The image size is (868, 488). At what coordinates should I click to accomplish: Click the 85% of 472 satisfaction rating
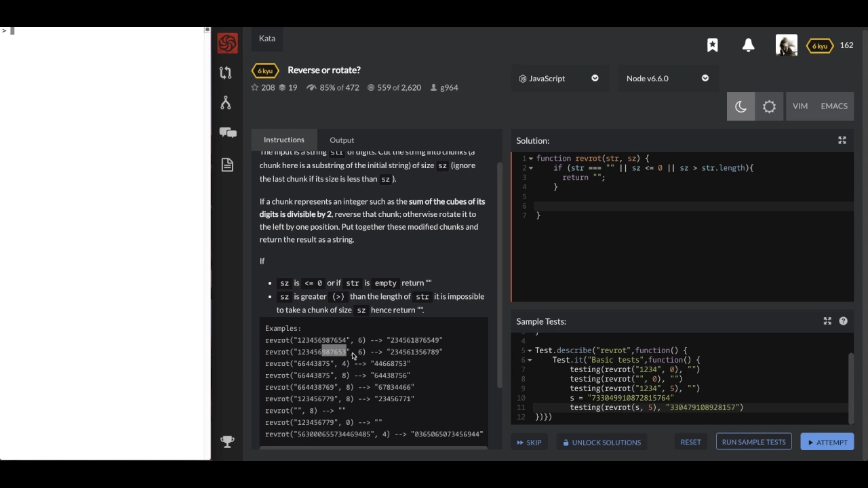click(x=333, y=87)
